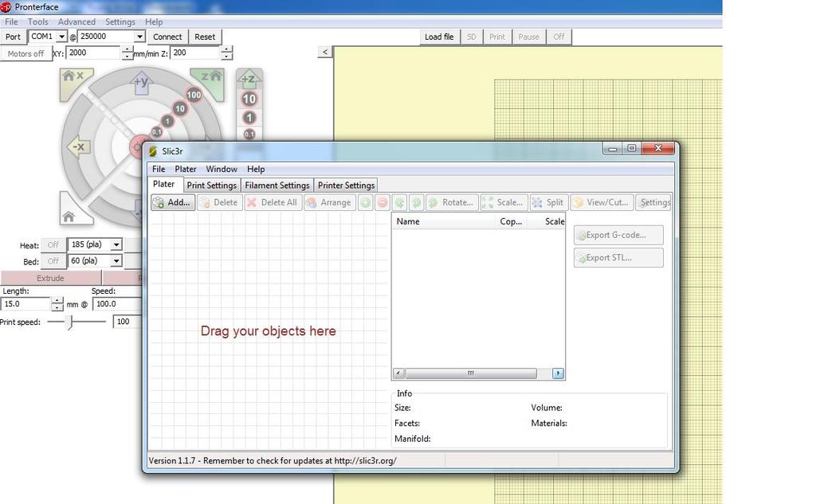Open Bed temperature 60 (pla) dropdown
The height and width of the screenshot is (504, 816).
[116, 260]
